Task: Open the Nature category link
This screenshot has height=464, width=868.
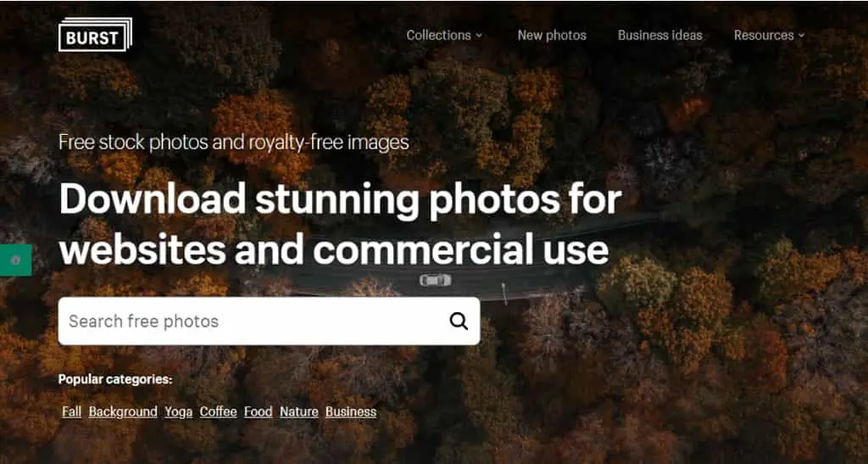Action: 299,412
